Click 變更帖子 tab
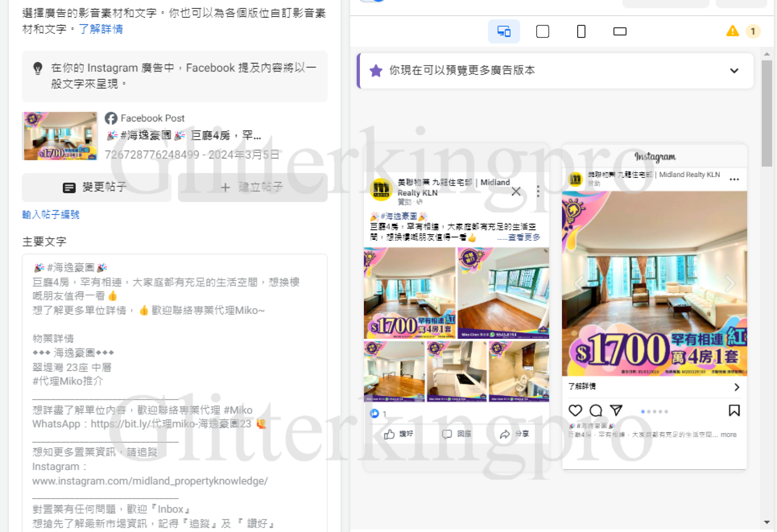 tap(96, 187)
